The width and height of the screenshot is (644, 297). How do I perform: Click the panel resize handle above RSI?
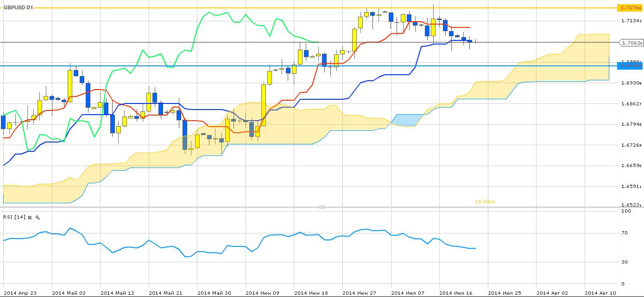[322, 207]
